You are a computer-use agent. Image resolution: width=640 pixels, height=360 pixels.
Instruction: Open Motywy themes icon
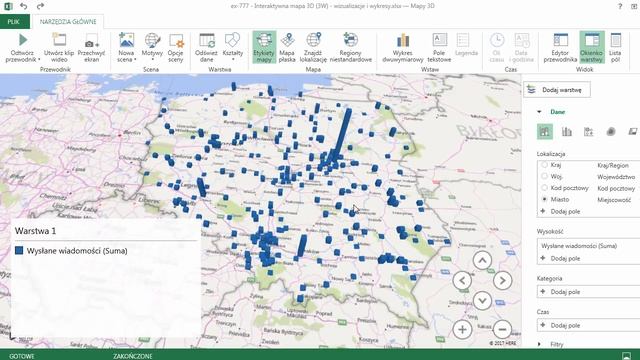[x=152, y=40]
